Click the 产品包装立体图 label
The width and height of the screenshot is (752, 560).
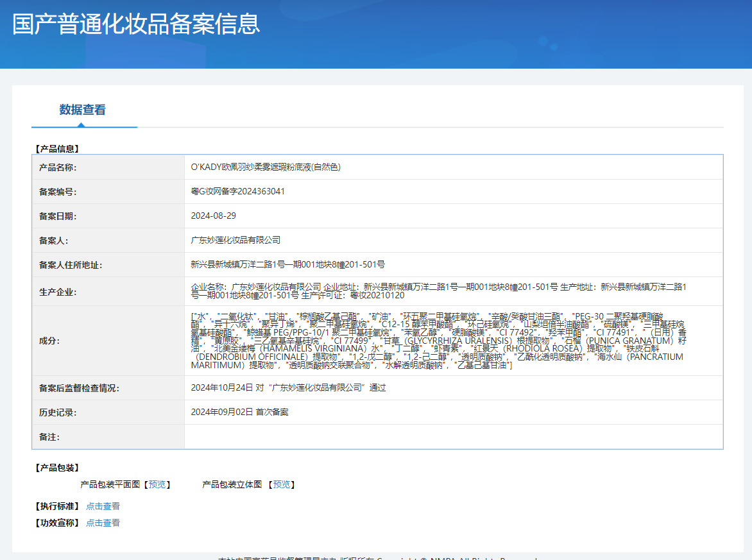232,484
